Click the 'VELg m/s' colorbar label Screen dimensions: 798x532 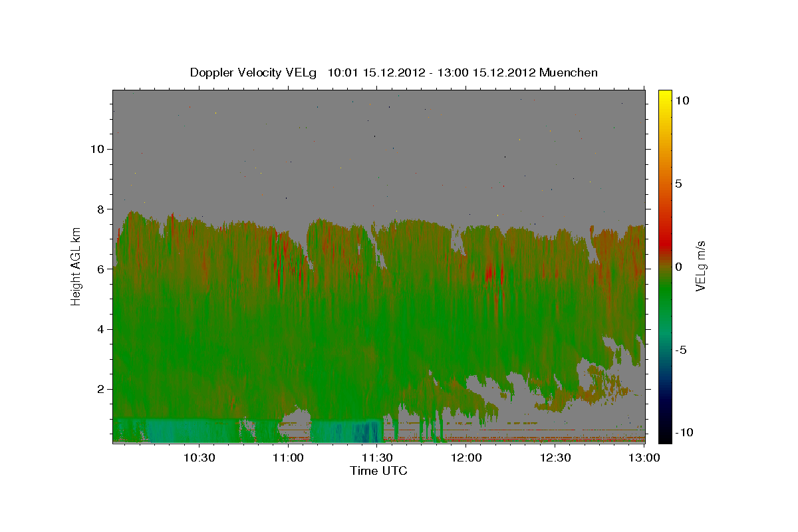pos(700,265)
